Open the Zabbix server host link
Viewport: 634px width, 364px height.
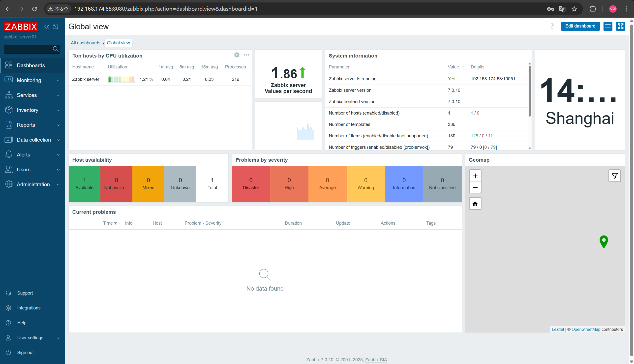86,79
